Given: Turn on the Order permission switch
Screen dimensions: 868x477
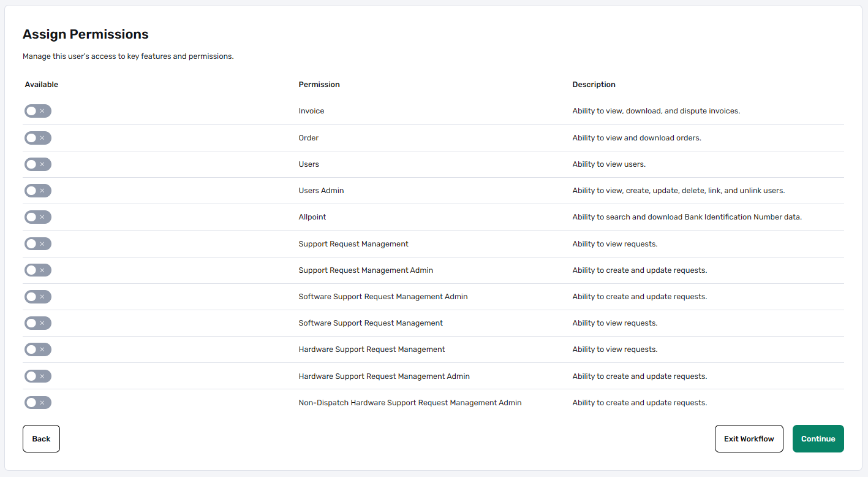Looking at the screenshot, I should [x=38, y=138].
